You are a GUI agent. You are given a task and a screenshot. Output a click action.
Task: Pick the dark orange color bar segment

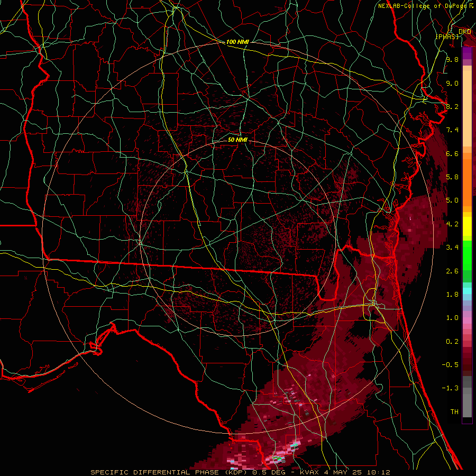tap(467, 182)
